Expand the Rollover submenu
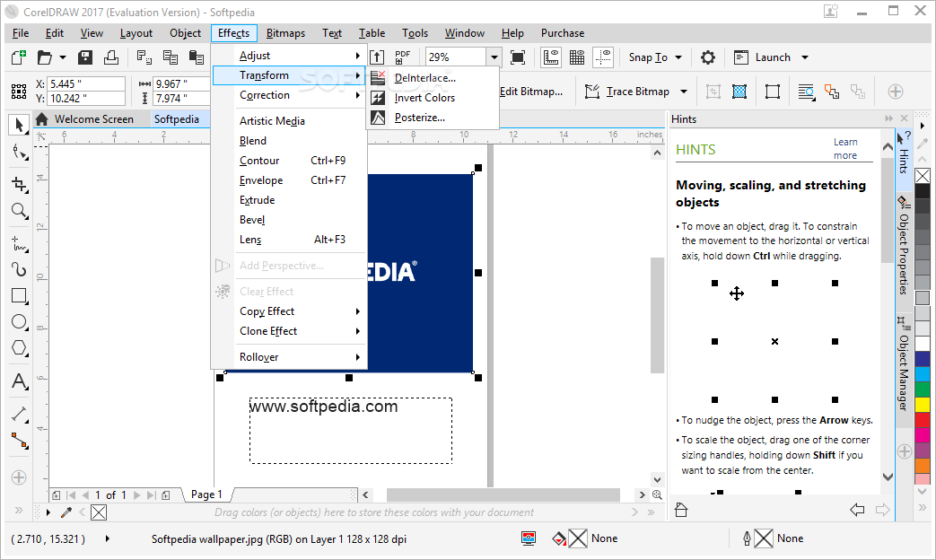The image size is (936, 560). (x=289, y=357)
